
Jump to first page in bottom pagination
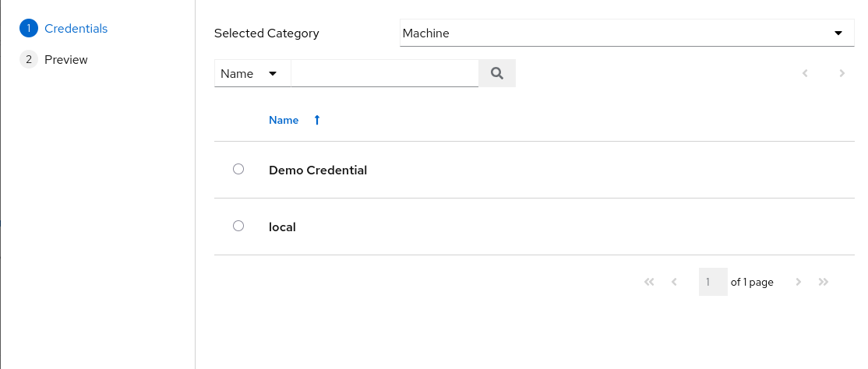(649, 283)
